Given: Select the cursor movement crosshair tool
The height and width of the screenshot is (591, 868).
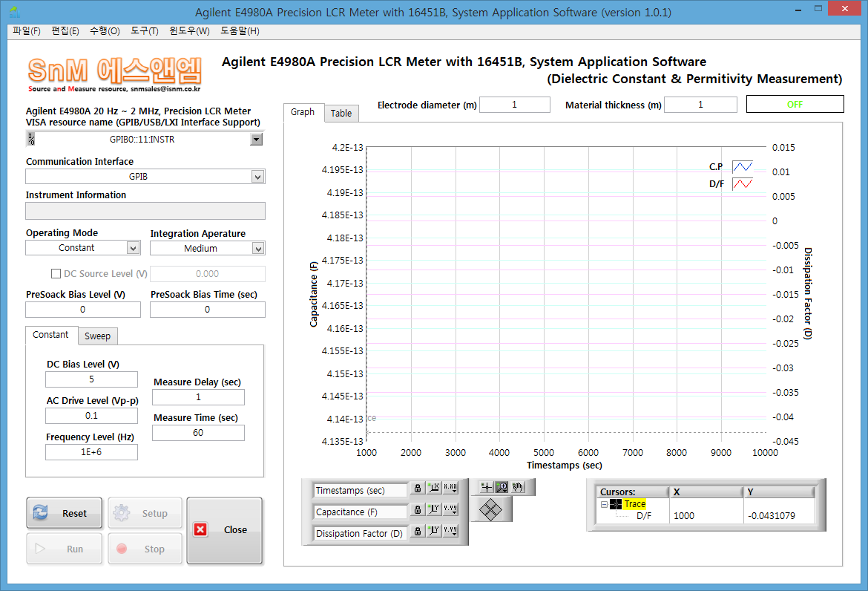Looking at the screenshot, I should click(487, 487).
